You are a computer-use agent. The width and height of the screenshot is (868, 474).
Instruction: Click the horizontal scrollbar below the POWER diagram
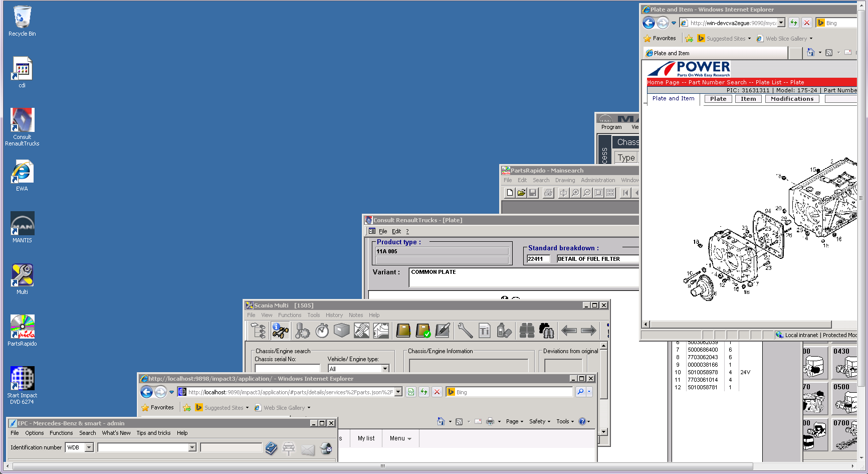(740, 325)
